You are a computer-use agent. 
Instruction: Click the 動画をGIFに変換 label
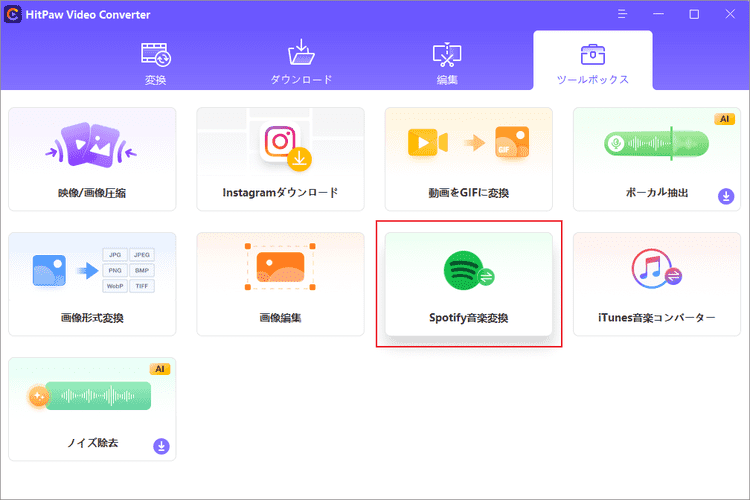[x=468, y=193]
